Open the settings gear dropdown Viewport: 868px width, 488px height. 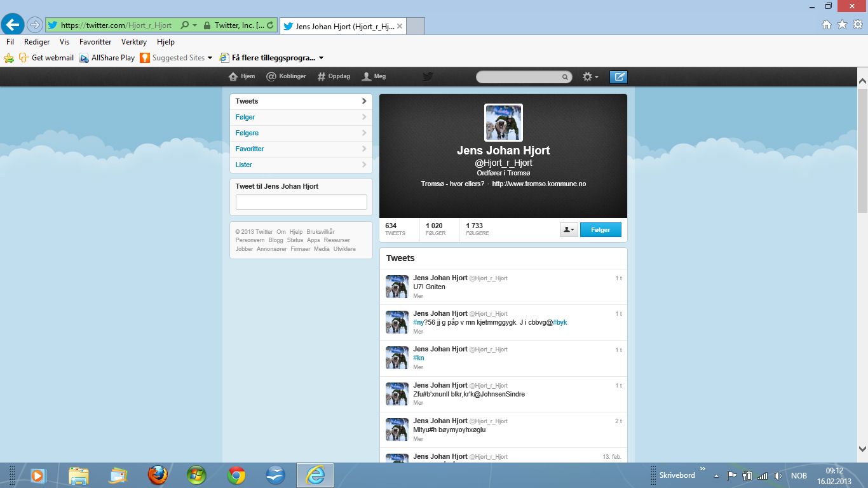tap(590, 77)
